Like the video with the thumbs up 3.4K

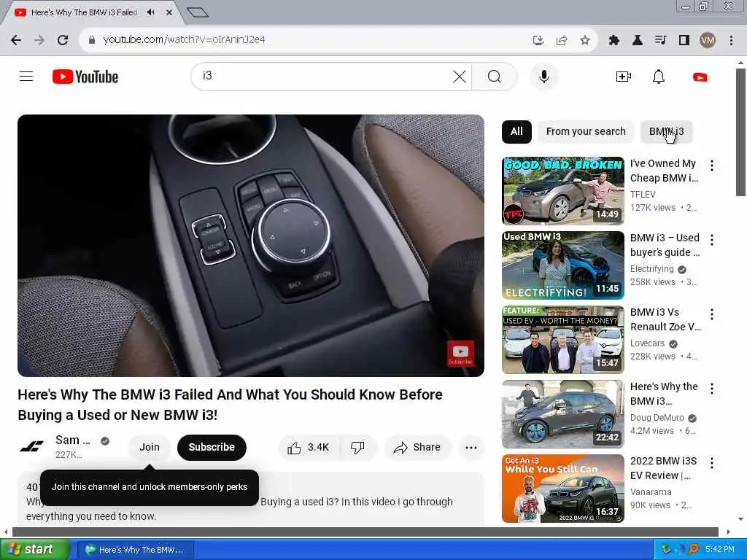tap(309, 447)
